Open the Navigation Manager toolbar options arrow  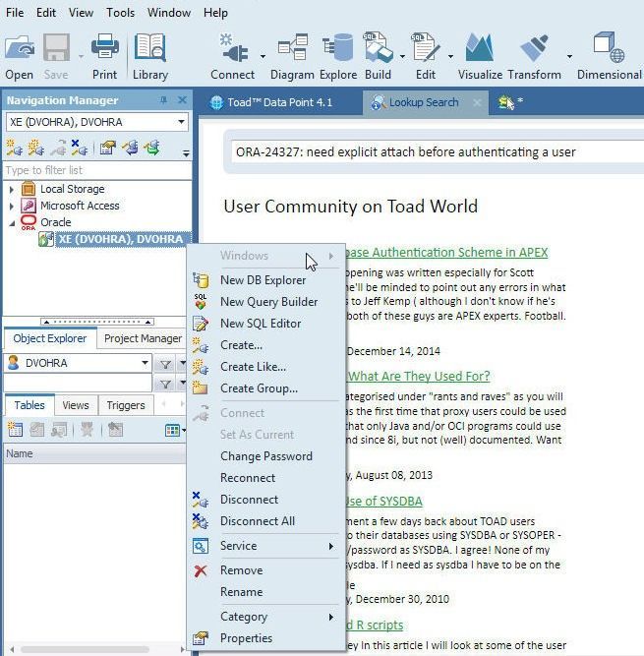[186, 153]
